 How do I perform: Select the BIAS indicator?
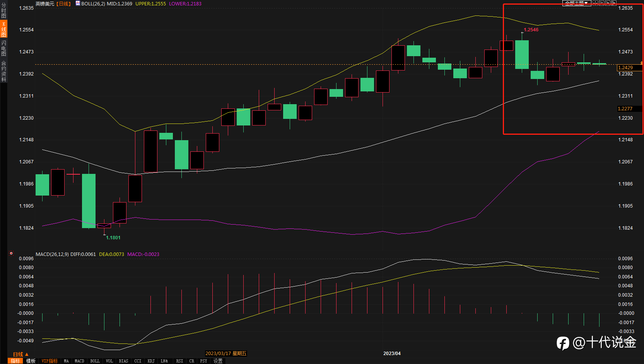coord(124,361)
